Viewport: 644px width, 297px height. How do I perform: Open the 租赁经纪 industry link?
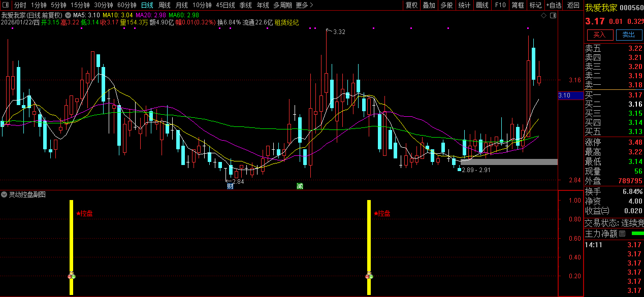tap(286, 22)
